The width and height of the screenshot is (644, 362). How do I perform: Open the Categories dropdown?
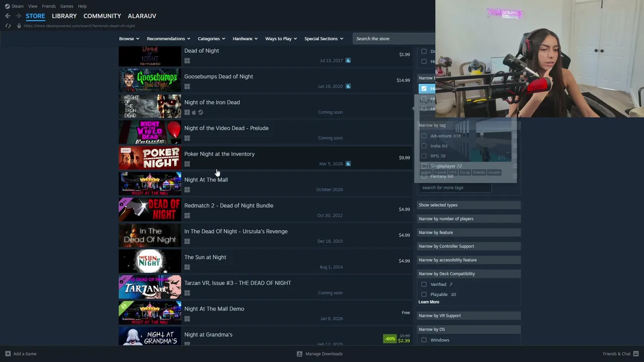pos(211,39)
